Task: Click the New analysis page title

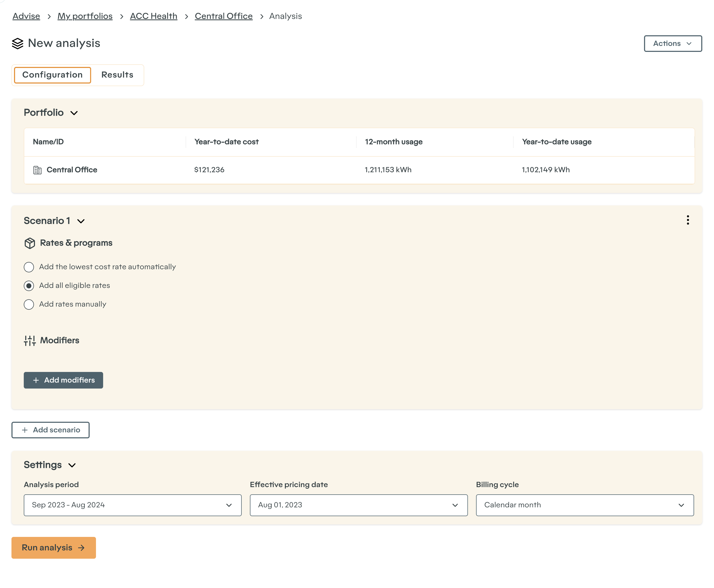Action: [x=64, y=43]
